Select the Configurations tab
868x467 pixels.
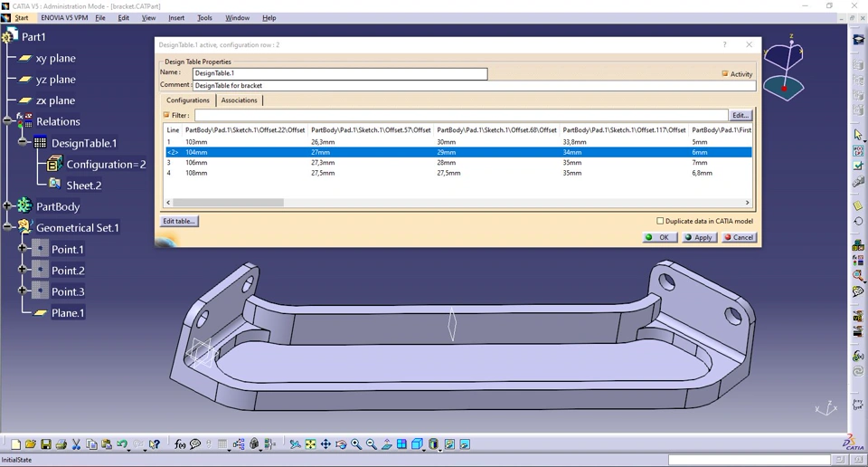[x=188, y=100]
